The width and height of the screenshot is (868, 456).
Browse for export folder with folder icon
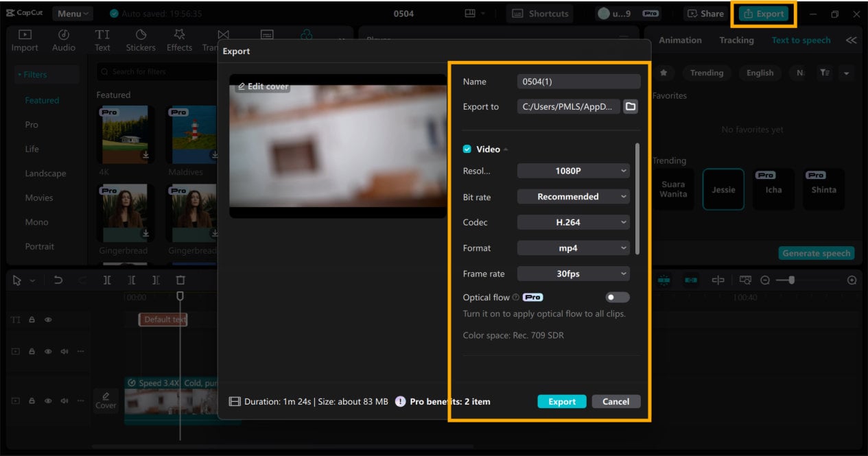click(631, 106)
